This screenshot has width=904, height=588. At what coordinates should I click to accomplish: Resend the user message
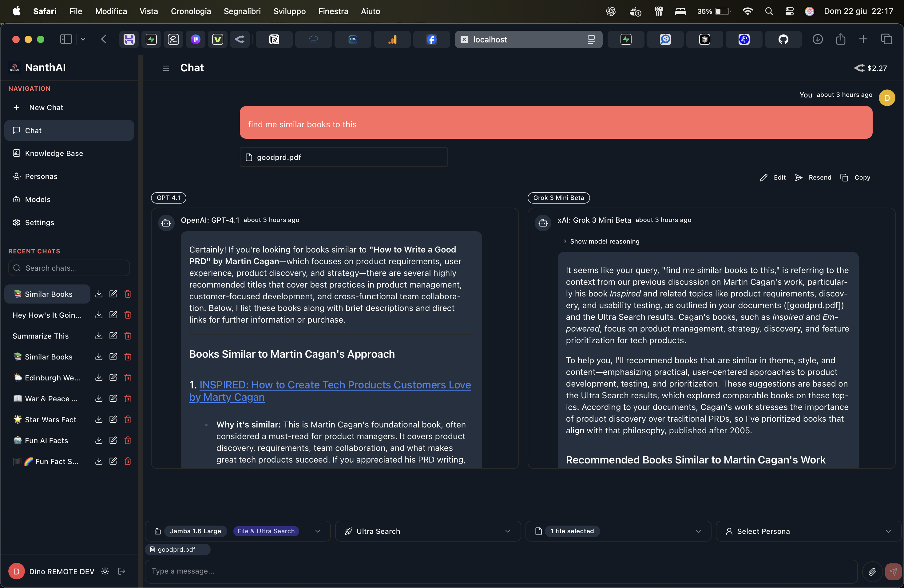[813, 177]
